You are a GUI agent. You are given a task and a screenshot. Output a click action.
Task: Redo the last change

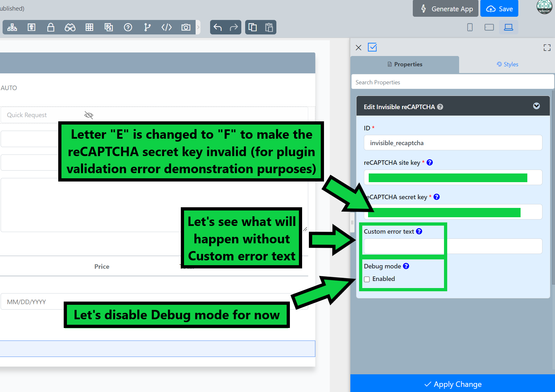click(x=234, y=27)
